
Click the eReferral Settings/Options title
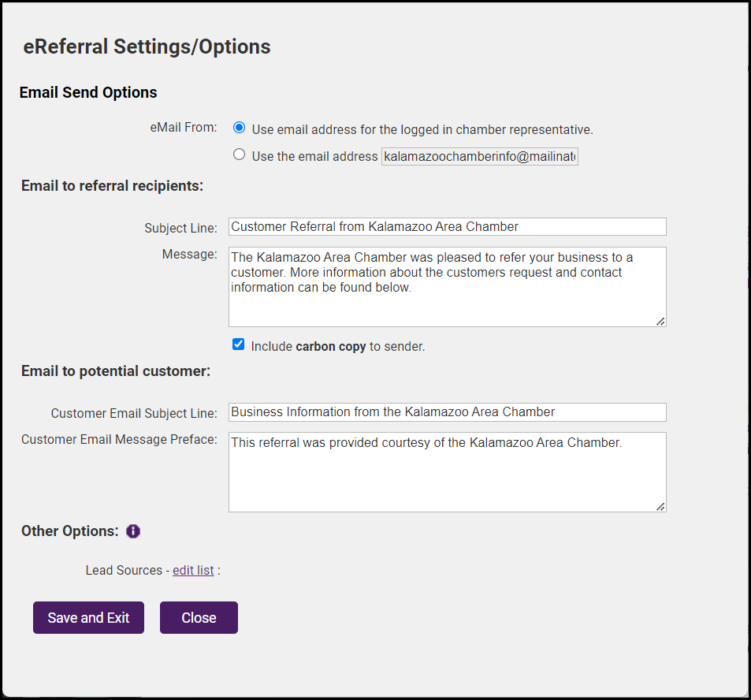[147, 47]
